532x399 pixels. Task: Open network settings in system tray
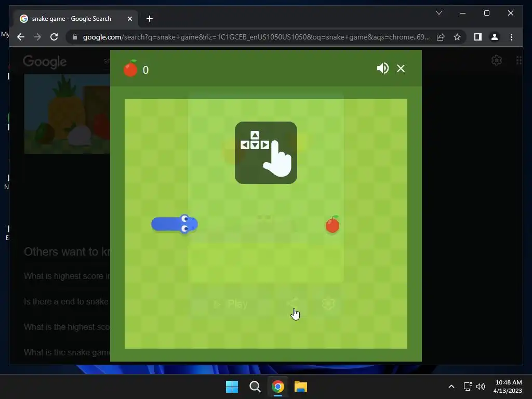pyautogui.click(x=468, y=387)
